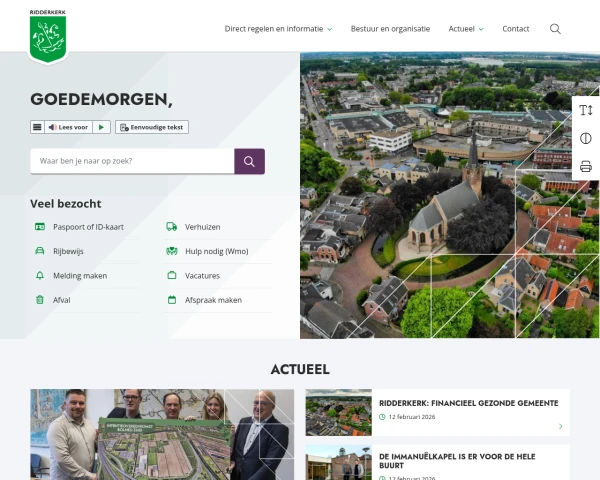
Task: Go to the Contact page
Action: 516,29
